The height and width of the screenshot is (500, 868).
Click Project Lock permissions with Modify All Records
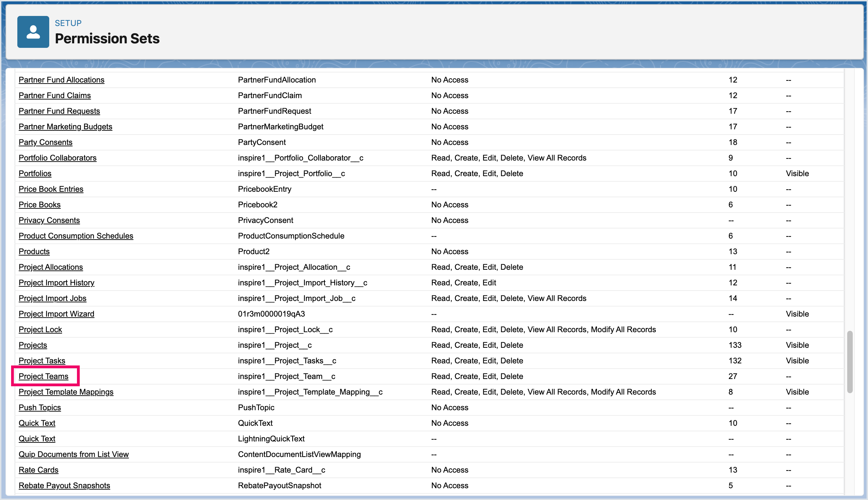tap(544, 329)
